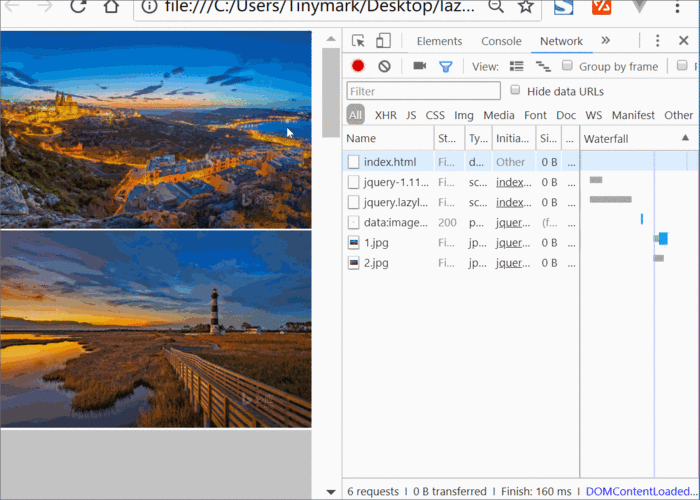This screenshot has height=500, width=700.
Task: Toggle the network filter funnel icon
Action: [446, 66]
